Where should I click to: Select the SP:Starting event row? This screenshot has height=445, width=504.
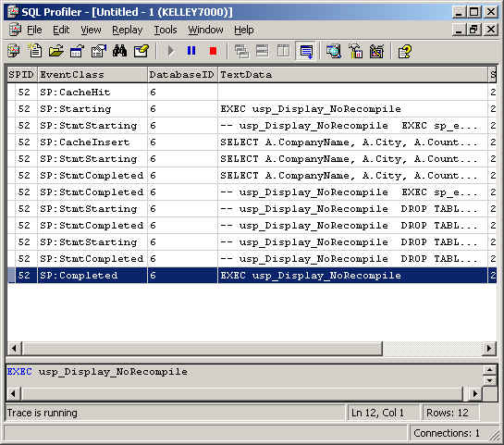pyautogui.click(x=252, y=108)
